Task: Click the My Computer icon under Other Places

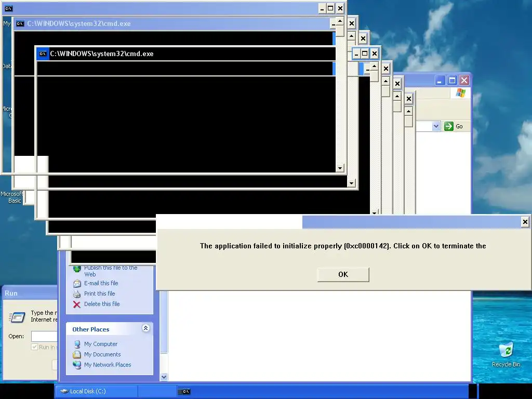Action: coord(77,344)
